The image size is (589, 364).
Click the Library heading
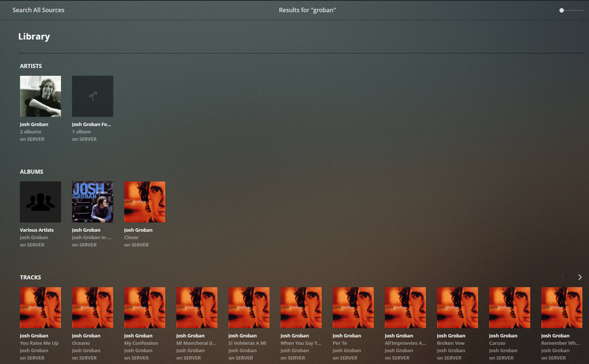[x=34, y=37]
